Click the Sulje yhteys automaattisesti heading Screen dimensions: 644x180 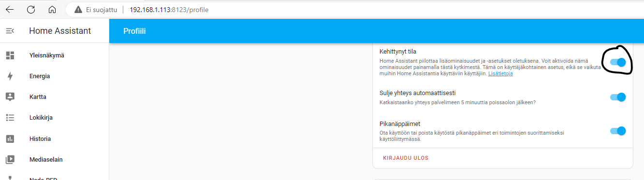[418, 93]
